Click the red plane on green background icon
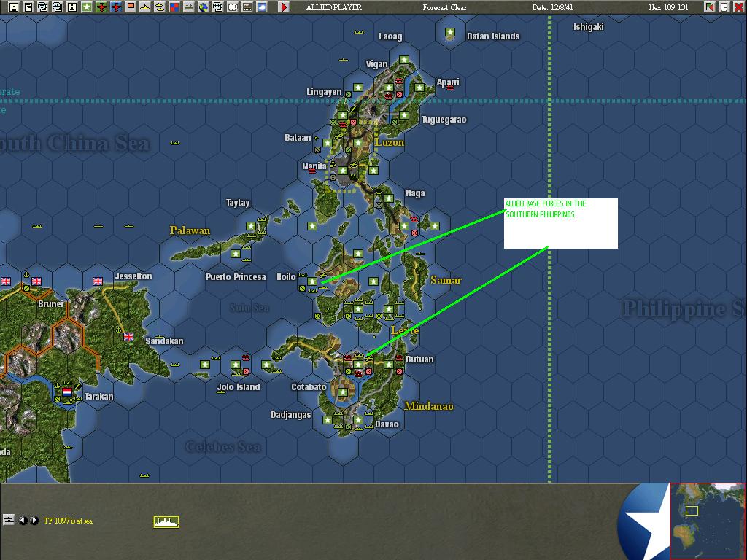This screenshot has height=560, width=747. (101, 7)
